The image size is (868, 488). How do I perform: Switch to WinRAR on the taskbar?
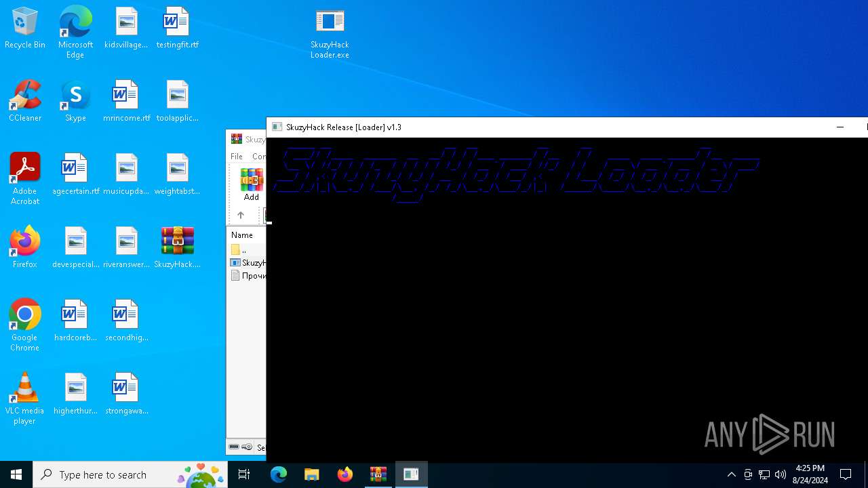pyautogui.click(x=378, y=474)
